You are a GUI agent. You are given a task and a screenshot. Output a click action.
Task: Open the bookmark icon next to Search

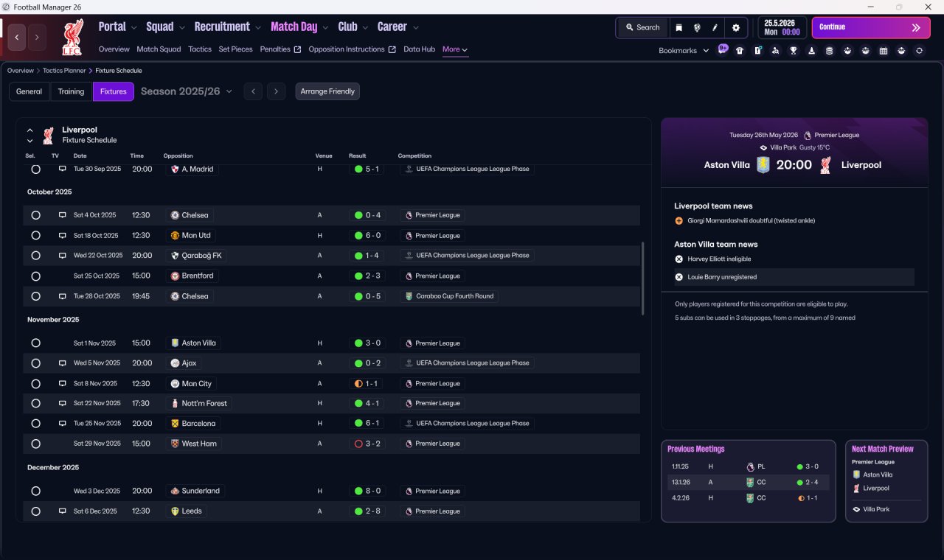click(679, 27)
